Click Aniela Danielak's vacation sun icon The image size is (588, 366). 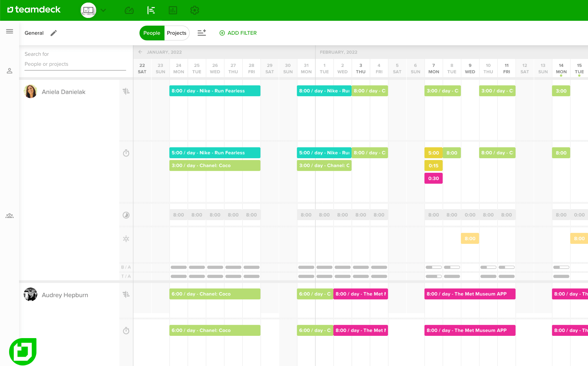[126, 239]
